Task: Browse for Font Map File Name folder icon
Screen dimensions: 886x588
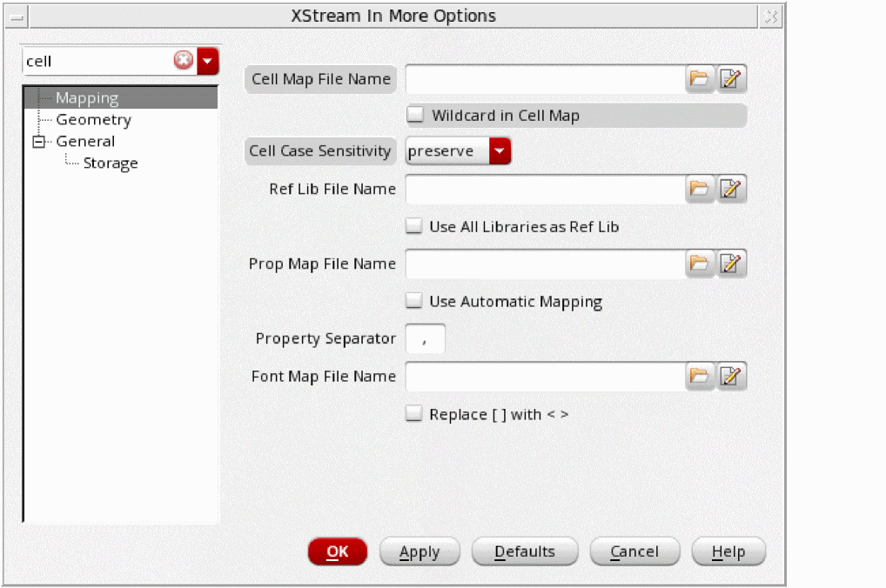Action: pyautogui.click(x=700, y=376)
